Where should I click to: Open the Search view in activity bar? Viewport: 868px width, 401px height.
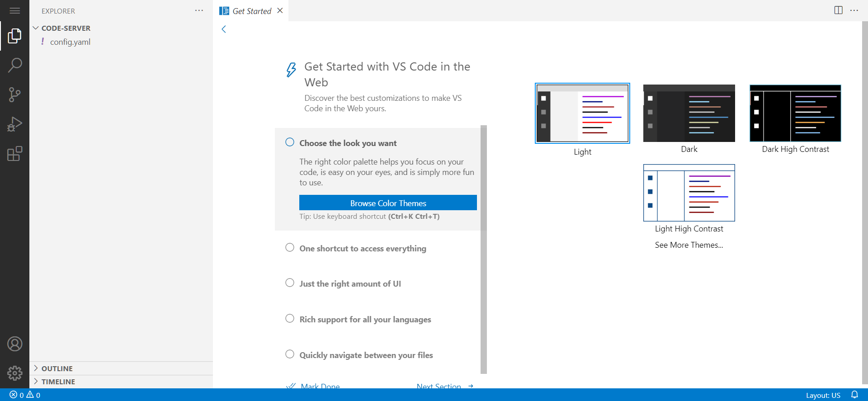14,65
